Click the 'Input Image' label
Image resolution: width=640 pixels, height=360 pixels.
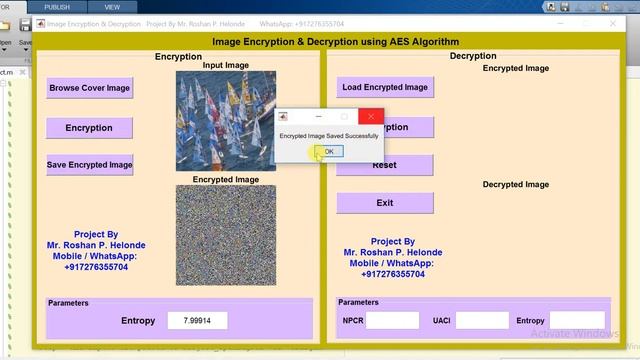(x=226, y=65)
